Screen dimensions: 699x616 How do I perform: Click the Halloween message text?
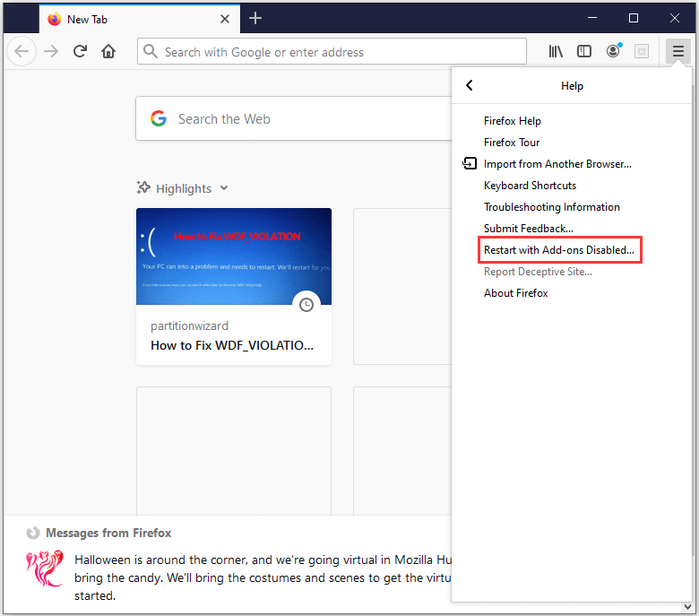pos(263,577)
